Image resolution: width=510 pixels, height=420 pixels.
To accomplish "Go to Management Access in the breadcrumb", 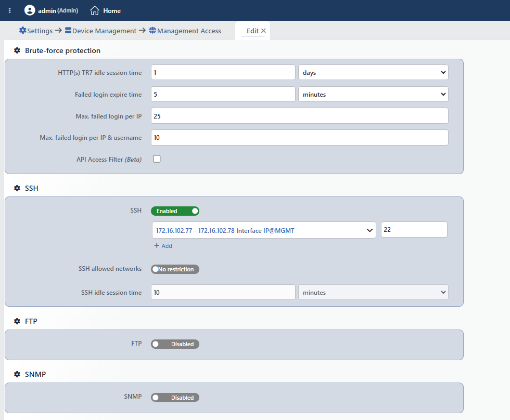I will (189, 31).
